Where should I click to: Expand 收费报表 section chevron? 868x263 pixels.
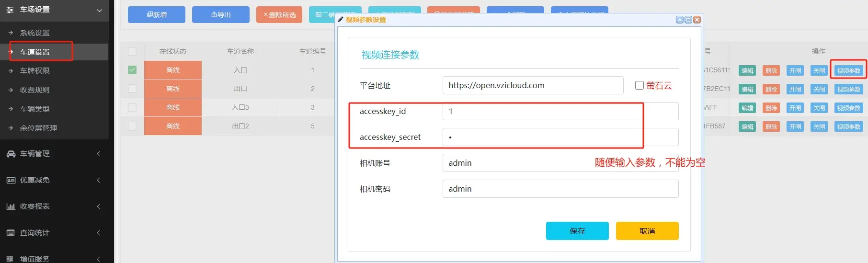(99, 206)
